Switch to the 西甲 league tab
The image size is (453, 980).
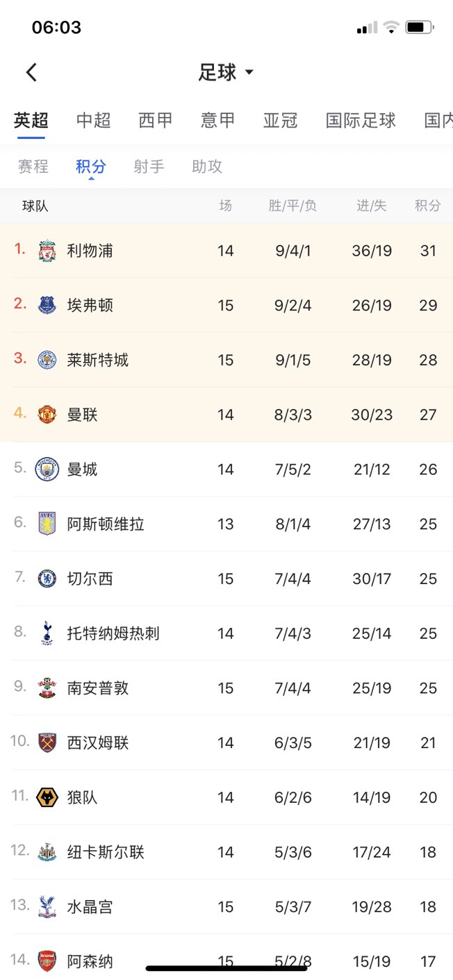(x=156, y=120)
